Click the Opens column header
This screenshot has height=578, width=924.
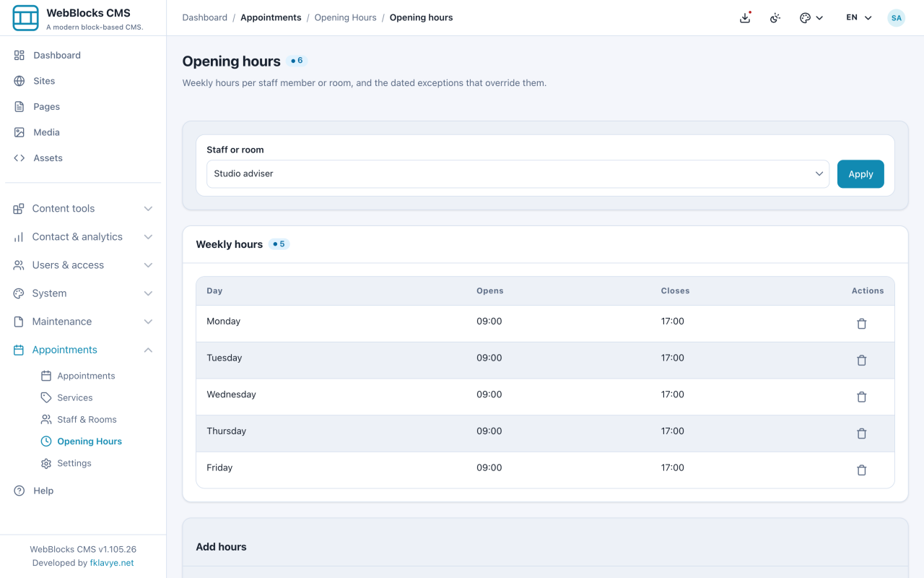point(490,291)
